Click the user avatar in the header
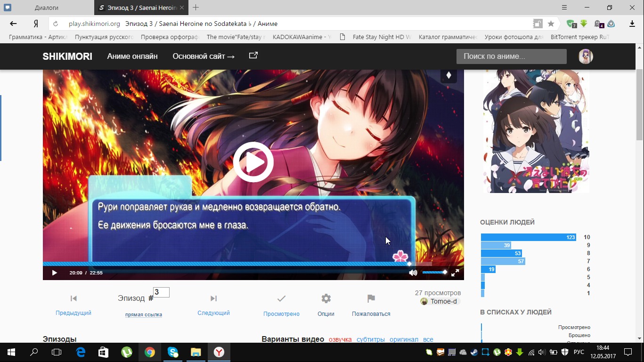This screenshot has width=644, height=362. point(586,56)
